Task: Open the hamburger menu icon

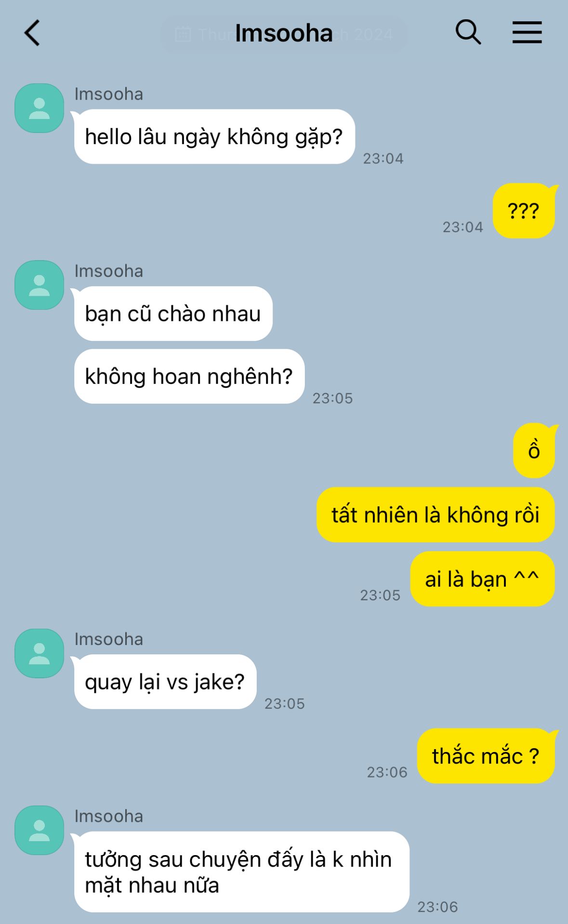Action: 527,32
